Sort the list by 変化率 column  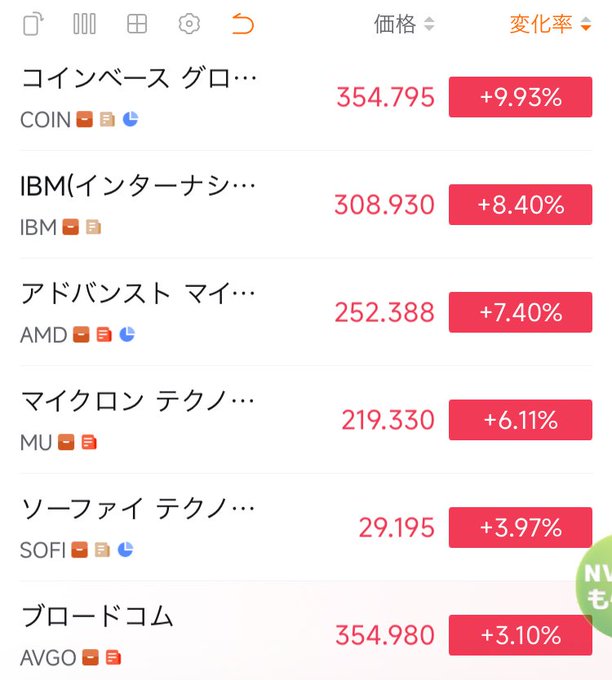tap(549, 24)
